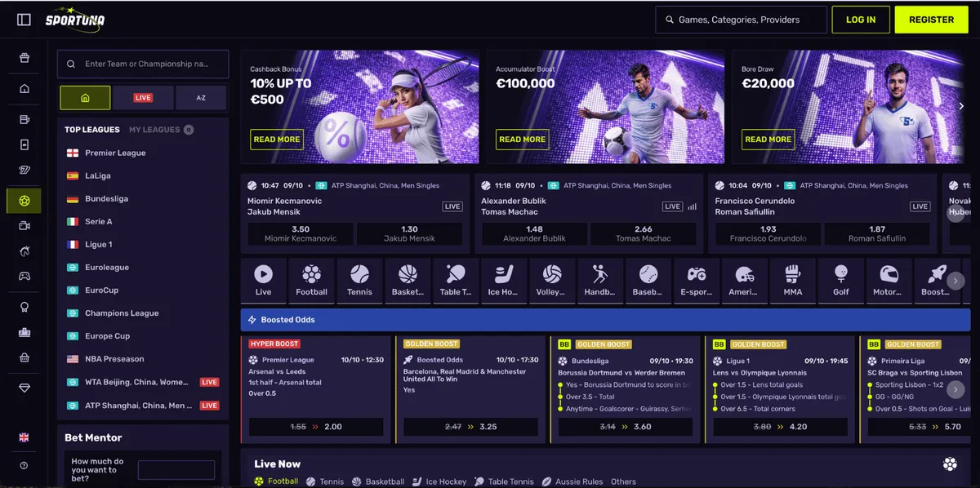The height and width of the screenshot is (488, 980).
Task: Open the 777 slots icon in sidebar
Action: [24, 170]
